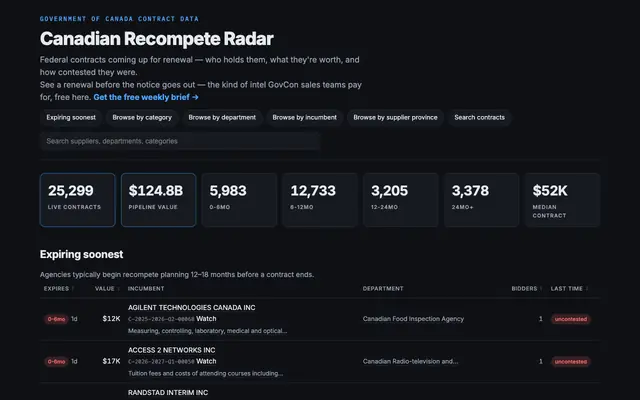Viewport: 640px width, 400px height.
Task: Select the 5,983 0-6mo stat card
Action: pyautogui.click(x=239, y=200)
